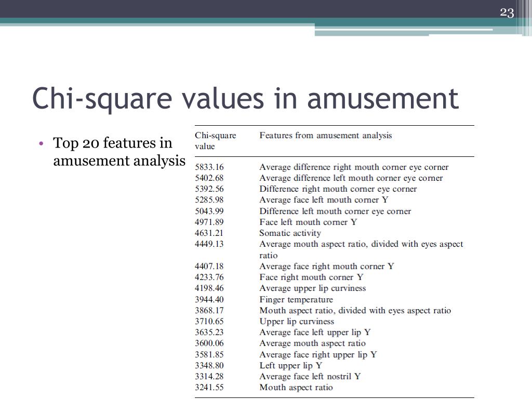The width and height of the screenshot is (532, 399).
Task: Select the value 4971.89
Action: click(x=209, y=222)
